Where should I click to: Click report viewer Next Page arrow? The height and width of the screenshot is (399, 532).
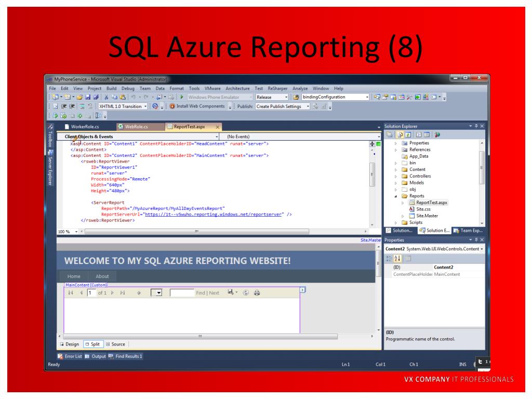pyautogui.click(x=113, y=293)
